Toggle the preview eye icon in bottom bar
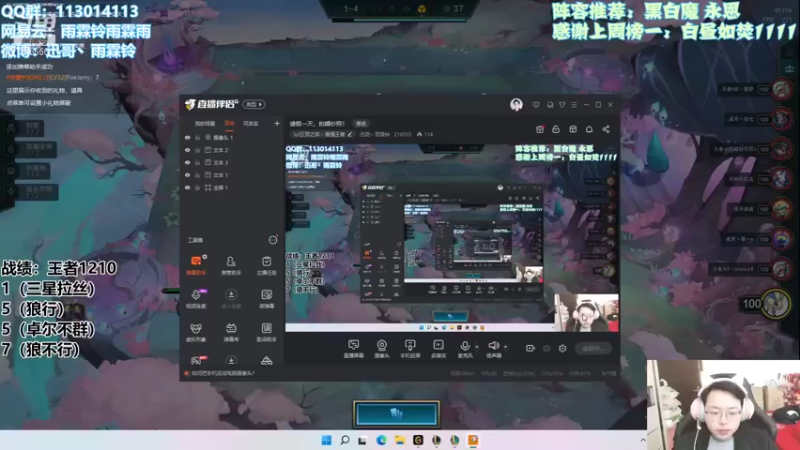 546,348
